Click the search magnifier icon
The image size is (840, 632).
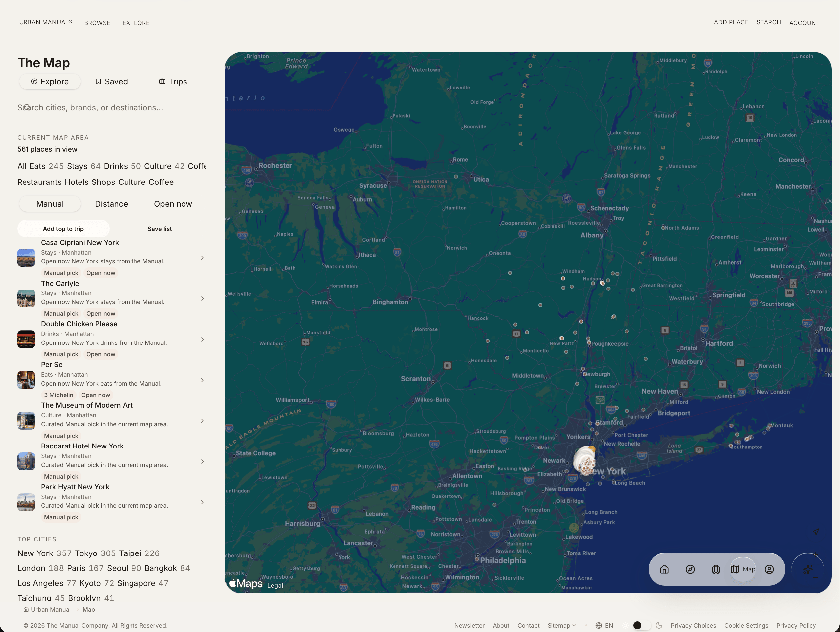click(x=26, y=107)
